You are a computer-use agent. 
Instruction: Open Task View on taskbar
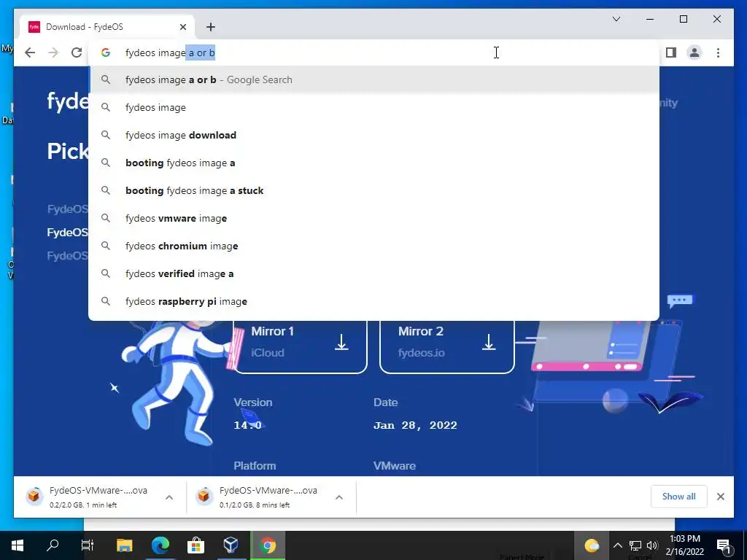pos(88,545)
